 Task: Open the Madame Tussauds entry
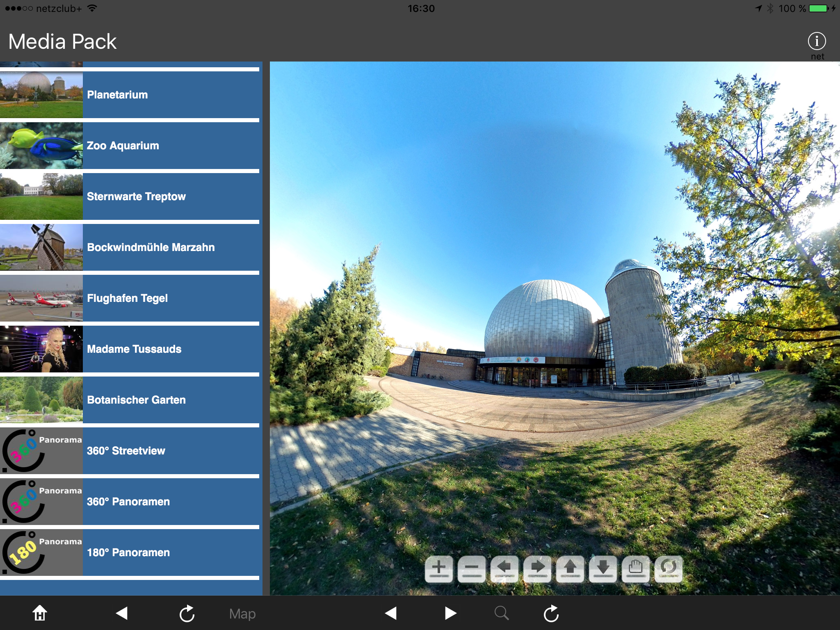130,349
